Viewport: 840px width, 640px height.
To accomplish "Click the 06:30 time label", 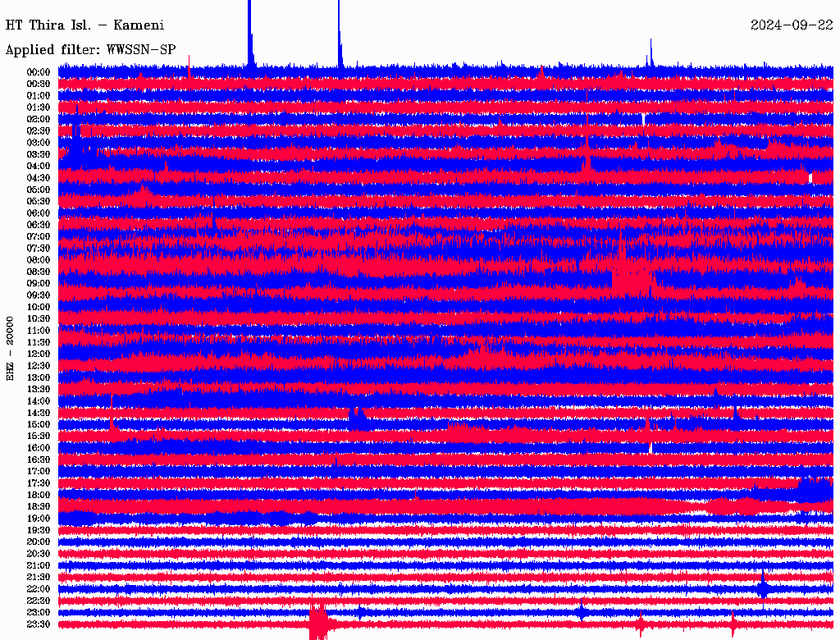I will click(x=39, y=225).
